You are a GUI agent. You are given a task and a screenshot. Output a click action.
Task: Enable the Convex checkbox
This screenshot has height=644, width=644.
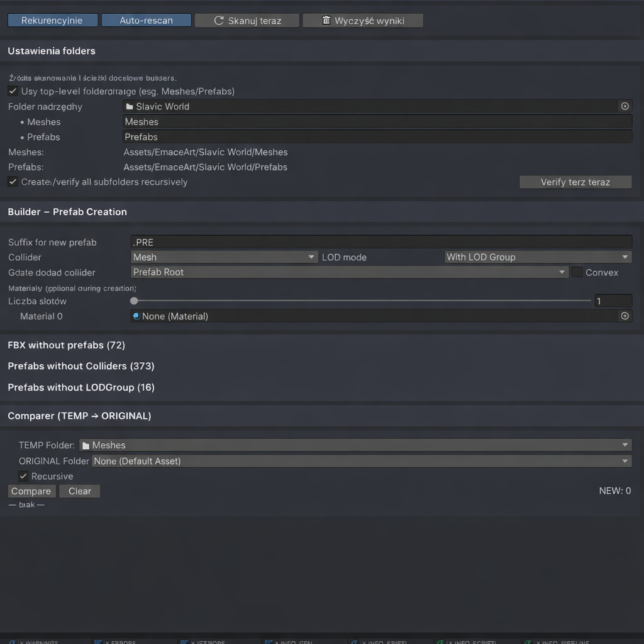(x=577, y=272)
